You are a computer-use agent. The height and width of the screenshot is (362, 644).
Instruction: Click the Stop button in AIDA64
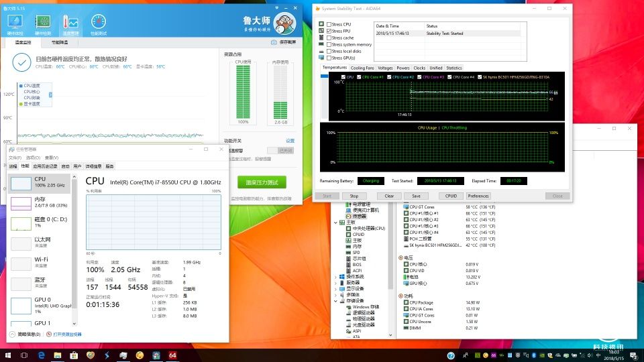(x=354, y=196)
